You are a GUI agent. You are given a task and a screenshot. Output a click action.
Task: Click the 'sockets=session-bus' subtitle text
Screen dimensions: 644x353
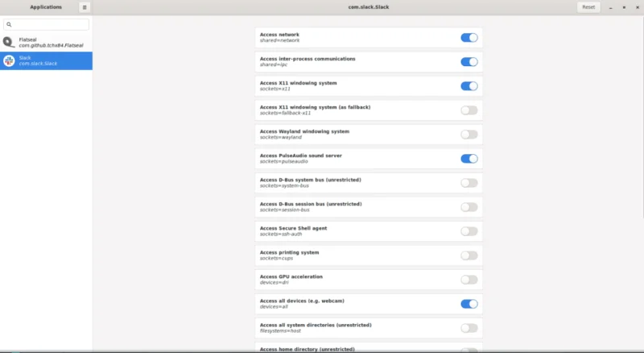285,210
